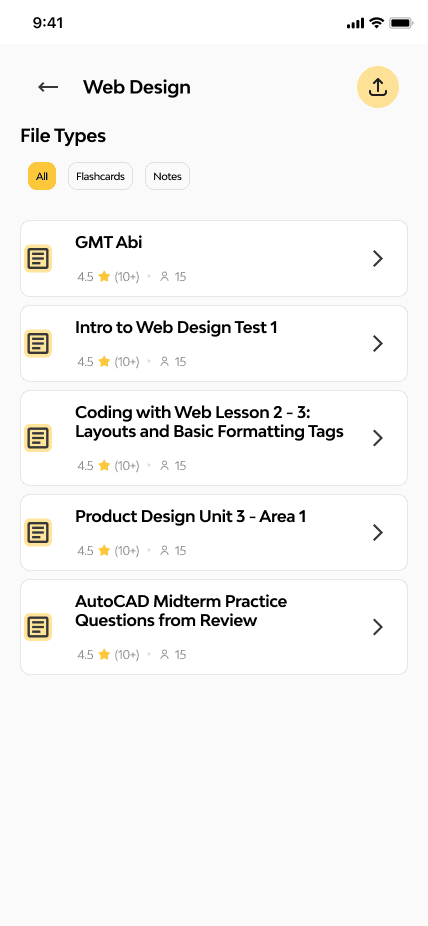Open GMT Abi using its chevron arrow

[378, 259]
